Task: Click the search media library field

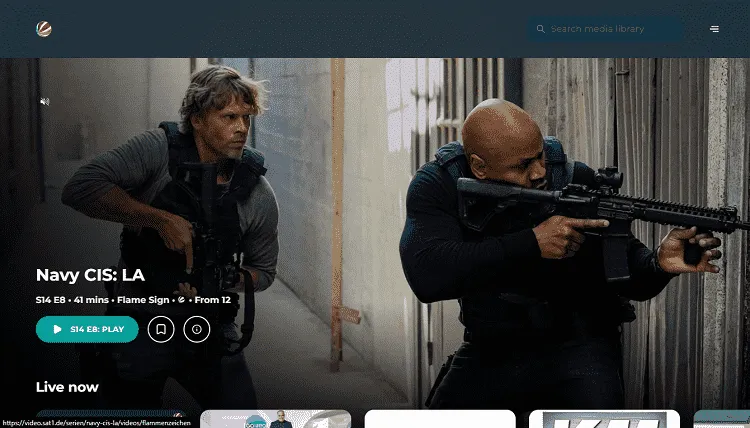Action: click(605, 29)
